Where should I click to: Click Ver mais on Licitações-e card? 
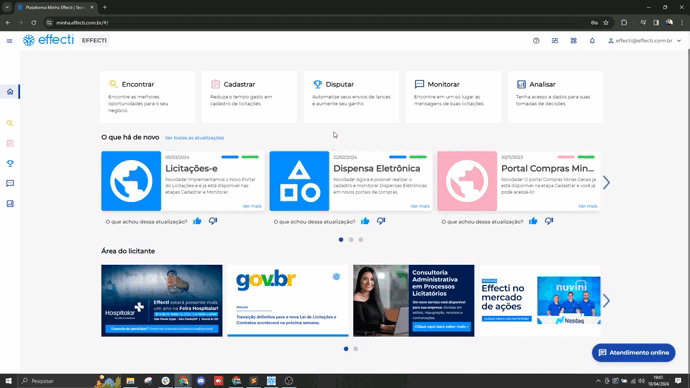[252, 206]
